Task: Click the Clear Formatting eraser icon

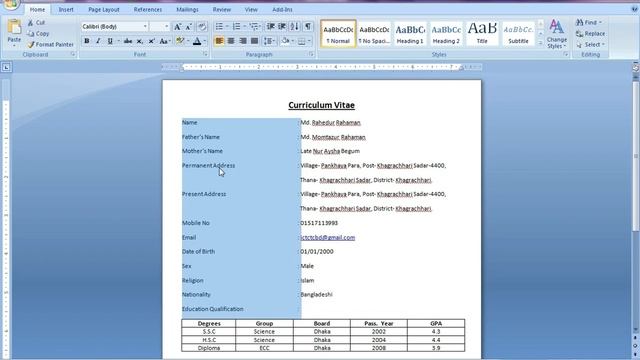Action: (202, 27)
